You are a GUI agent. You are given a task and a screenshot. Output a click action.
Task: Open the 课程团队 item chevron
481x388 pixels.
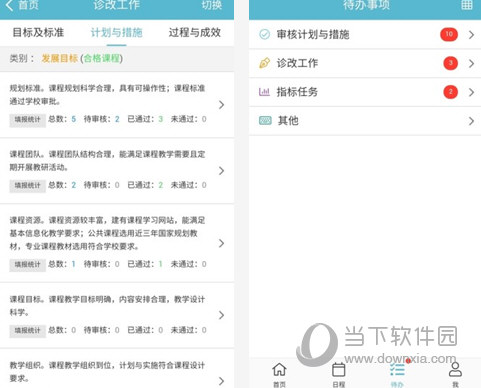point(221,171)
